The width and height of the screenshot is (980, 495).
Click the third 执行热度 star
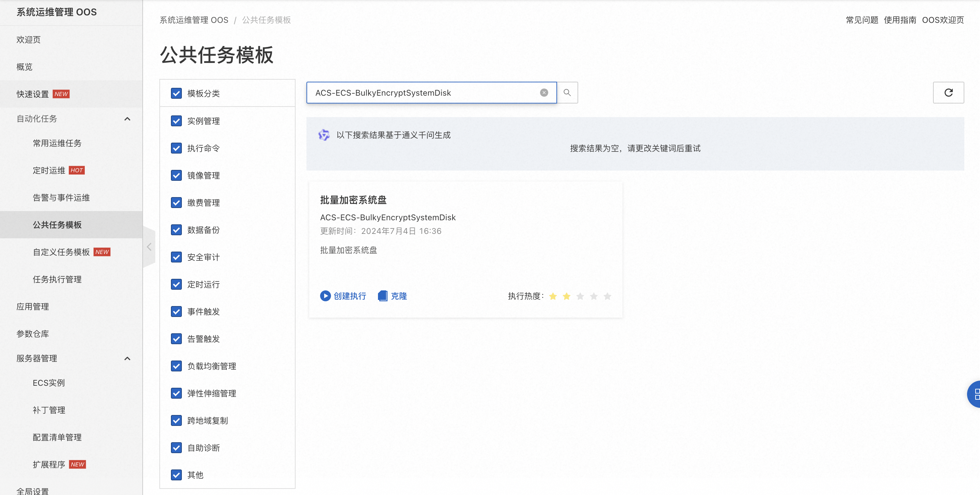point(580,296)
